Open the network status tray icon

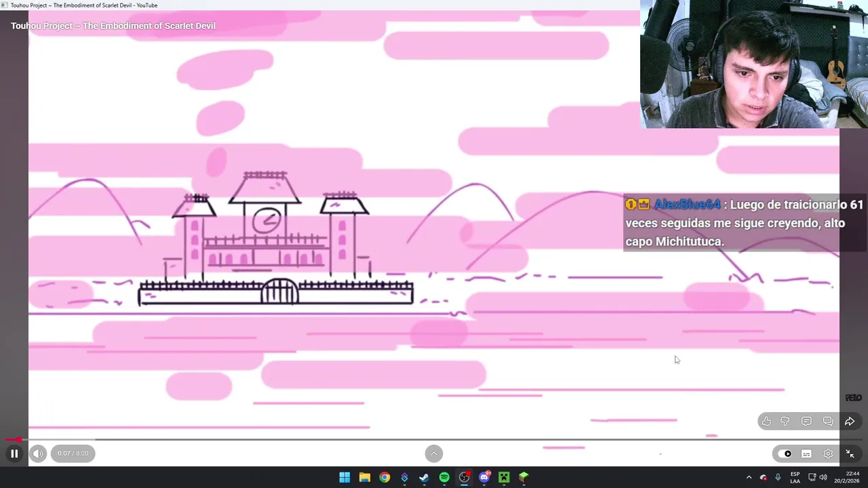point(812,477)
